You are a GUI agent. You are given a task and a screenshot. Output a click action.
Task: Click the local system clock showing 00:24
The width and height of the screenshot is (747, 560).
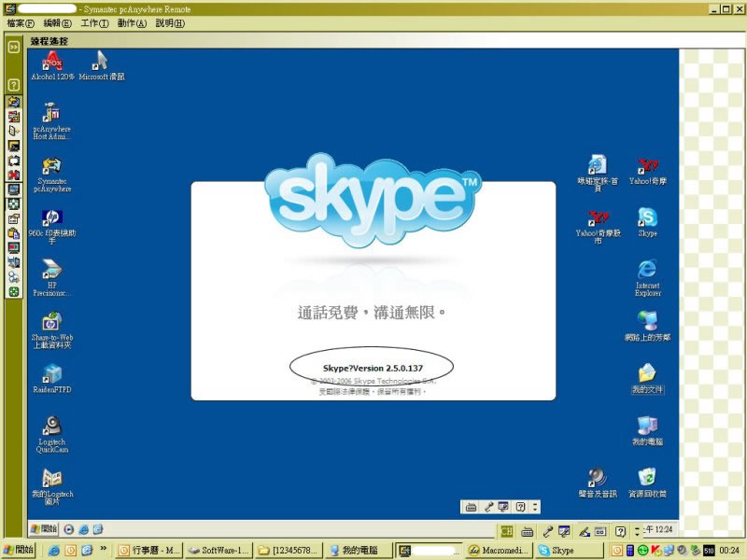pyautogui.click(x=729, y=551)
